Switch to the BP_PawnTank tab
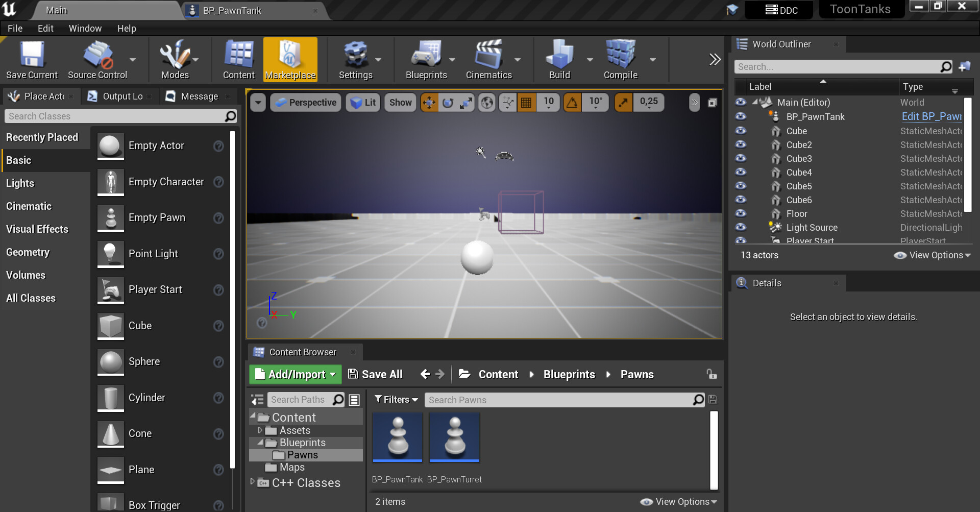Viewport: 980px width, 512px height. [232, 10]
